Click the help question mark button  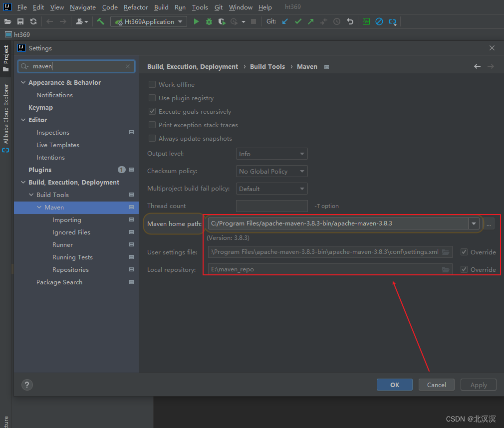tap(27, 385)
